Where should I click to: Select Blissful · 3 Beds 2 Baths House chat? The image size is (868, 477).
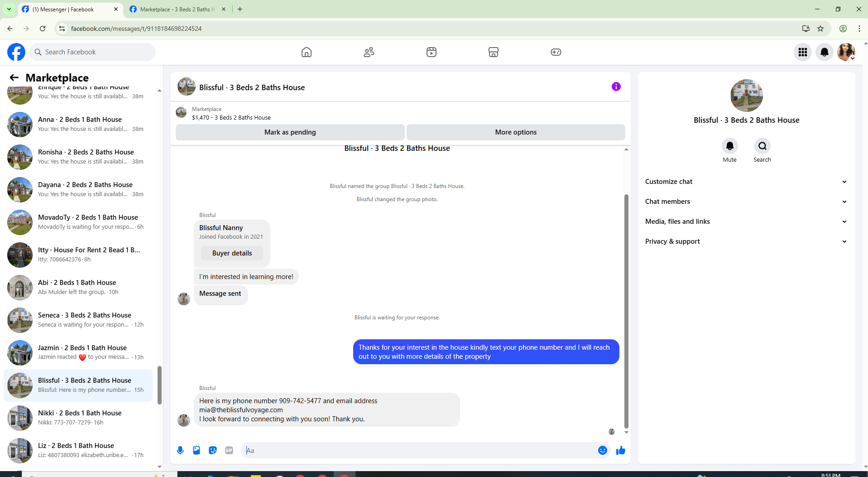78,385
